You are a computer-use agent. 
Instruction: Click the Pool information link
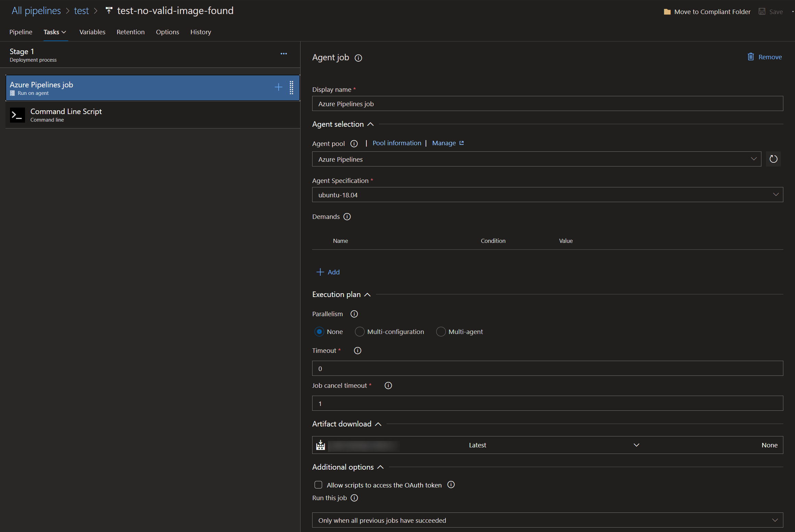point(397,143)
